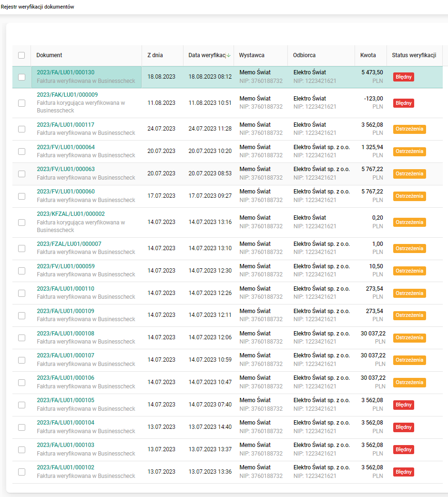Click Ostrzeżenia badge for 2023/FV/LU01/000059

[x=409, y=271]
